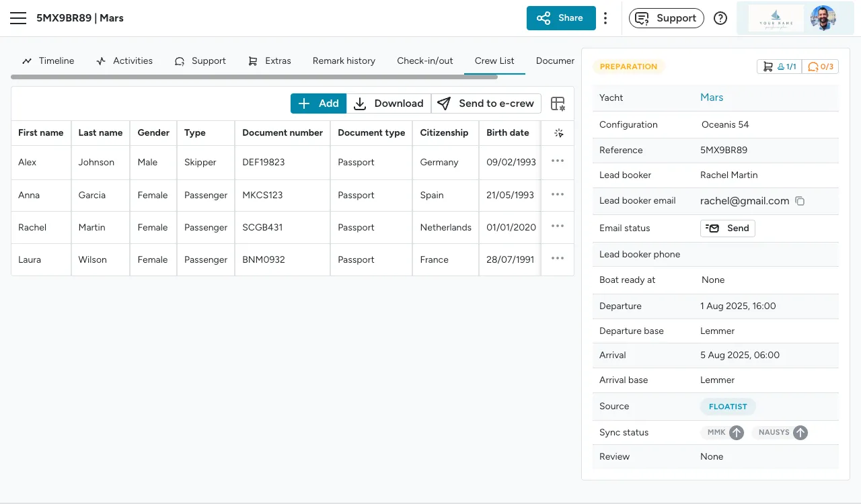Click the horizontal tab scrollbar

point(254,77)
